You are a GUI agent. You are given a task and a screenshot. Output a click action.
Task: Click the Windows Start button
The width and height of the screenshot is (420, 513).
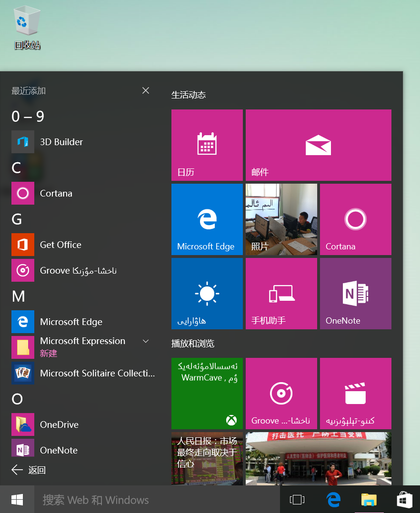click(x=17, y=500)
